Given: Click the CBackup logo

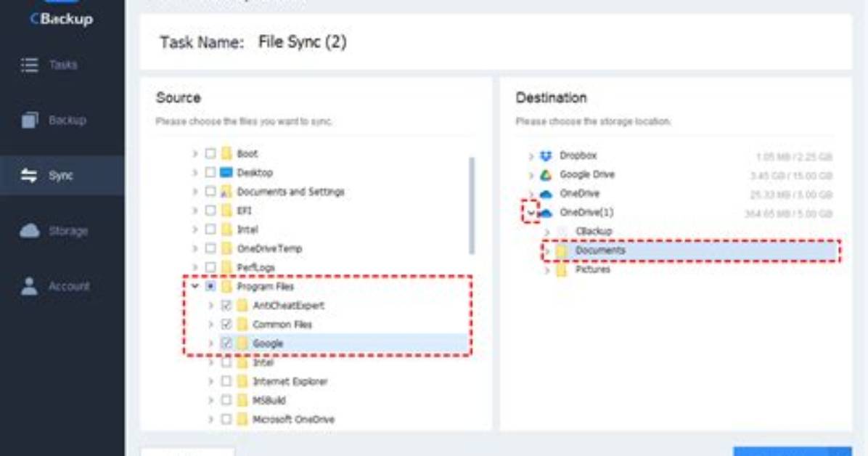Looking at the screenshot, I should click(62, 18).
